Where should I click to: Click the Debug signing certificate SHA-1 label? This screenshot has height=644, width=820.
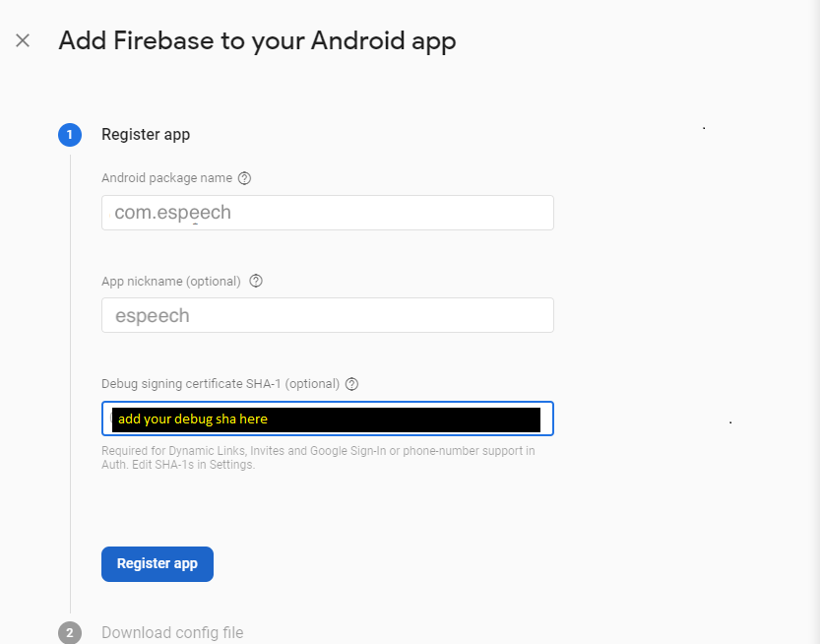click(x=220, y=384)
